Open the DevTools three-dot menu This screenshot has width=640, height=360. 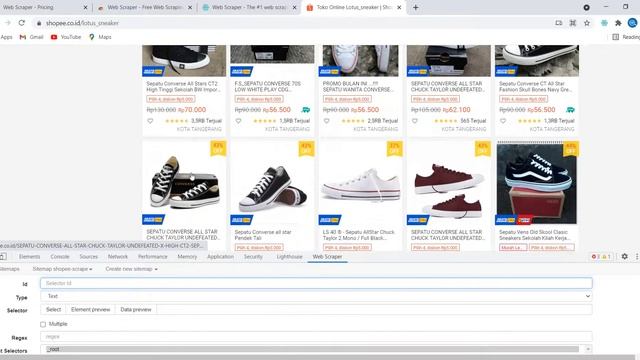pos(637,256)
